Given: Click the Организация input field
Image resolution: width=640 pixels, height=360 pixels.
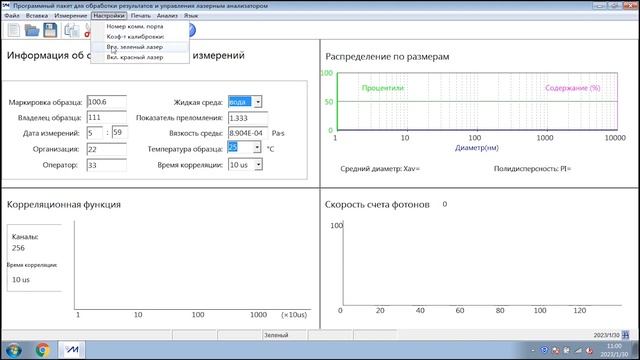Looking at the screenshot, I should click(107, 149).
